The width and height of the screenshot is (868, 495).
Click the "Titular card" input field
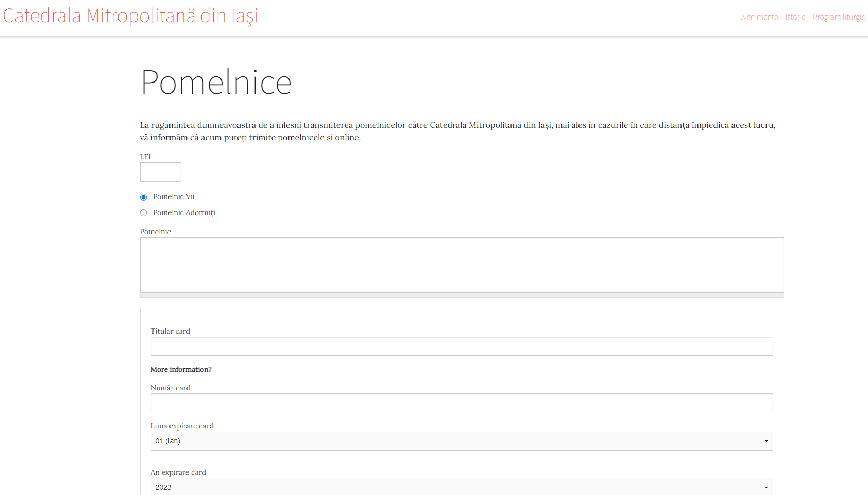tap(462, 346)
